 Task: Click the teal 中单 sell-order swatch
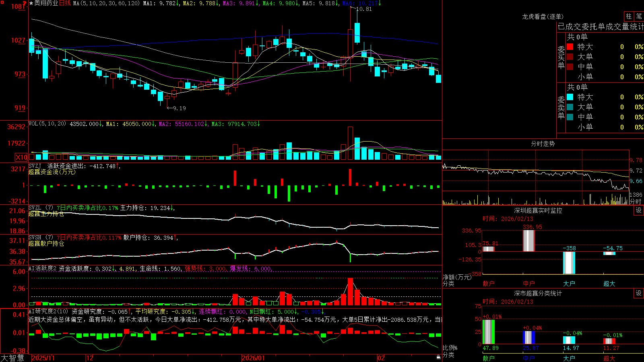570,117
